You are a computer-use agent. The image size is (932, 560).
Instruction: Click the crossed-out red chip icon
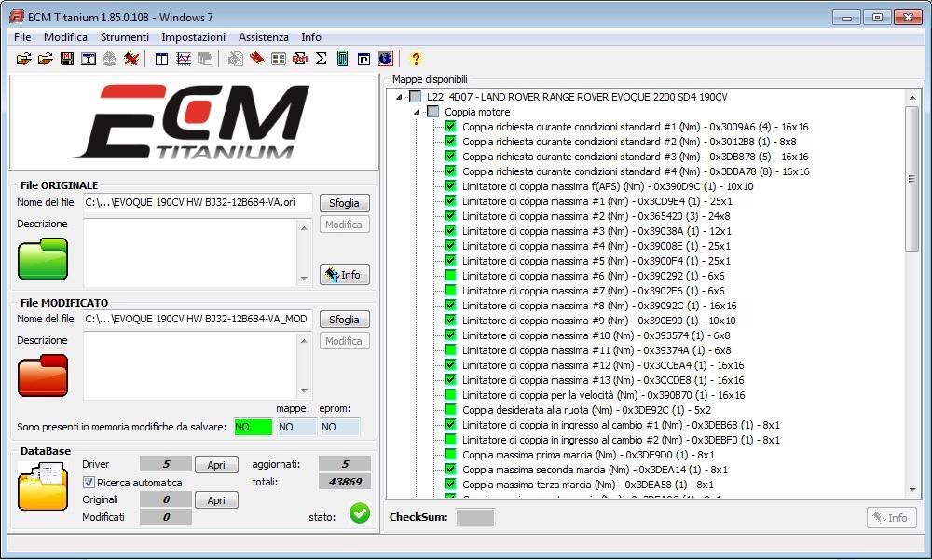[x=131, y=59]
